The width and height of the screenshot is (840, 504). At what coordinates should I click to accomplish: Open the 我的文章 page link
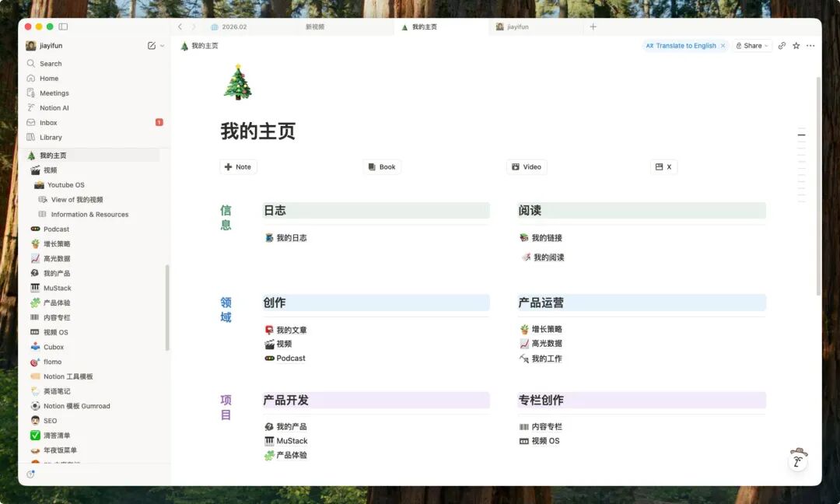click(x=286, y=330)
